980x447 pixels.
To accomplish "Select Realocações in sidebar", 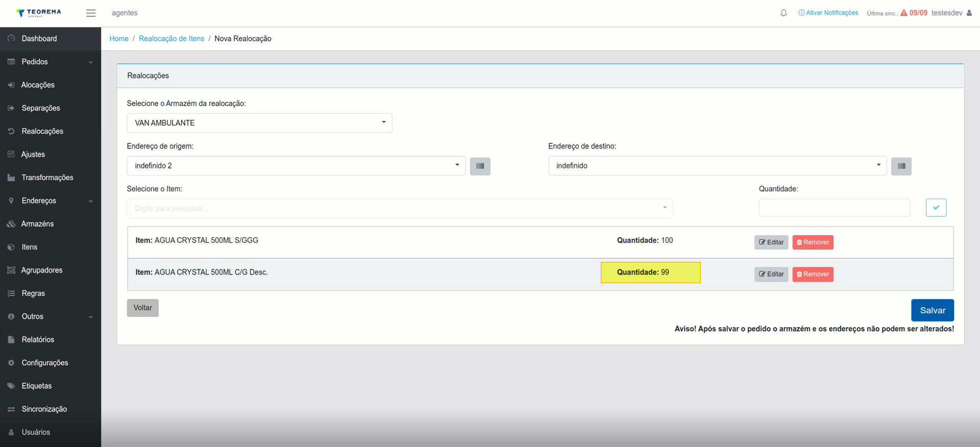I will click(x=51, y=131).
